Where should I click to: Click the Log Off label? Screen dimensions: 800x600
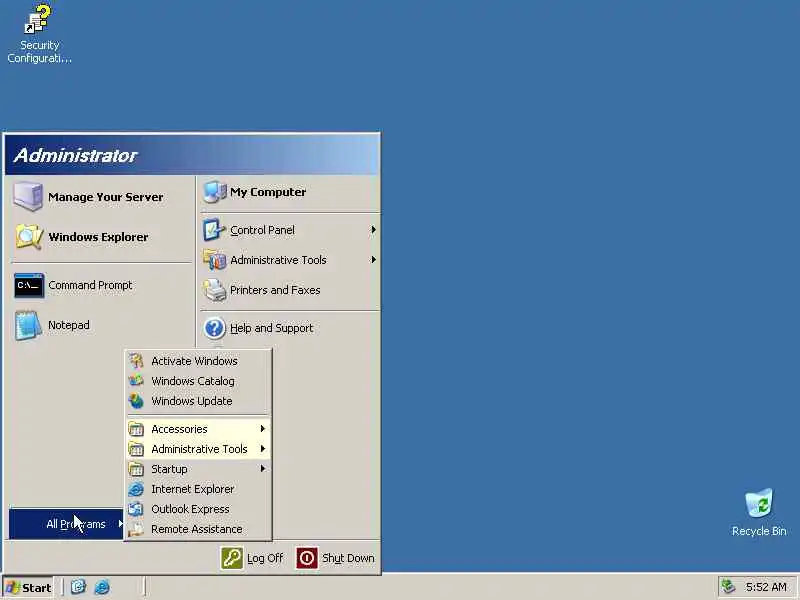click(265, 558)
